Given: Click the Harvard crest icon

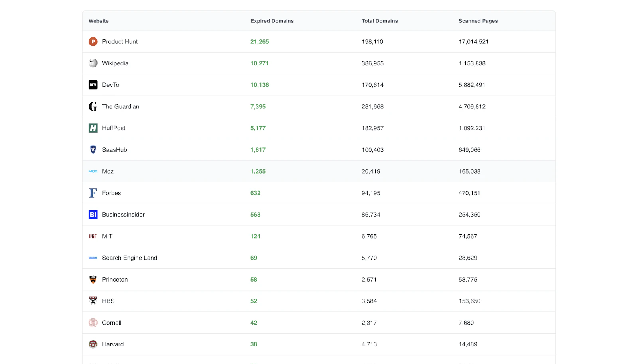Looking at the screenshot, I should coord(93,344).
